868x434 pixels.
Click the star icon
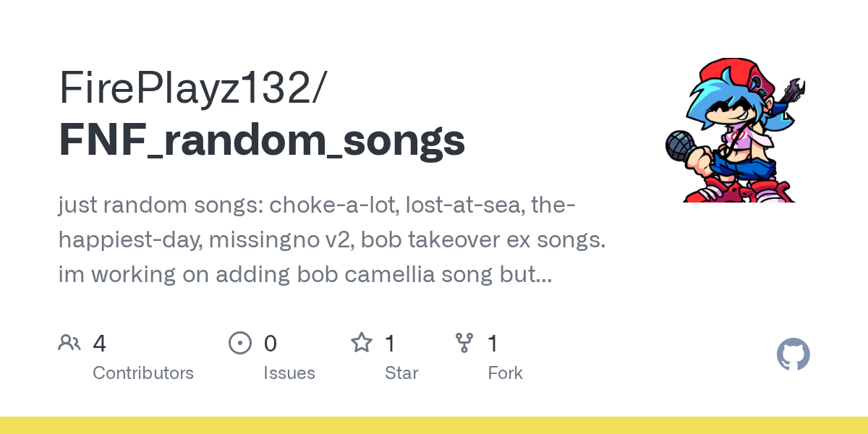point(362,342)
